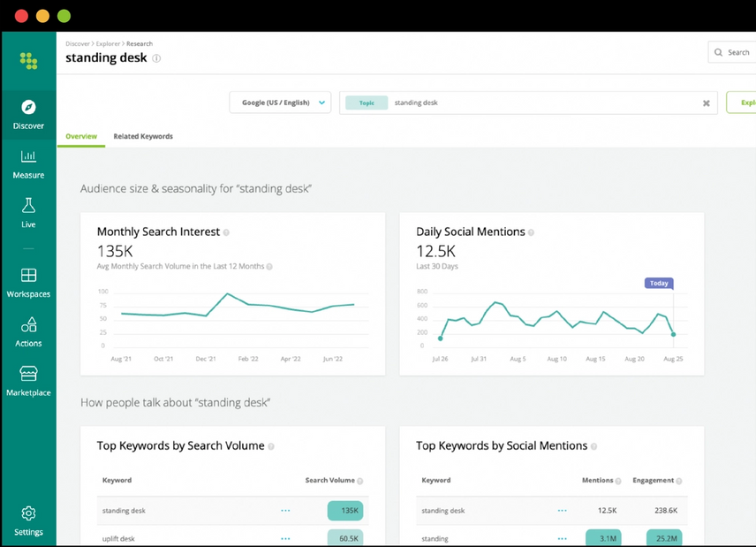Click the info icon beside Daily Social Mentions
This screenshot has height=547, width=756.
[x=531, y=232]
